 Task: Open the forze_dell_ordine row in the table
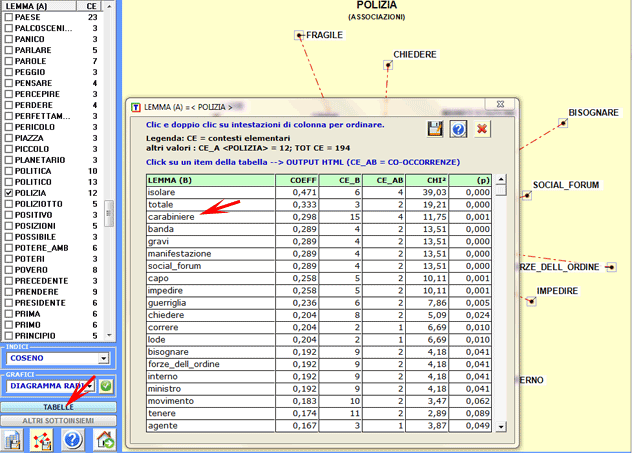[319, 364]
